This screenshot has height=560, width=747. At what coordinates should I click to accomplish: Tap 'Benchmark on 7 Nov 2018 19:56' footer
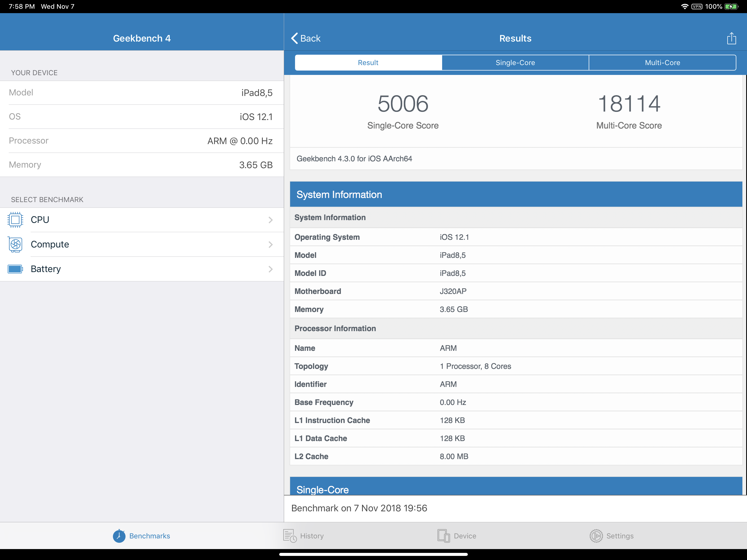point(359,508)
